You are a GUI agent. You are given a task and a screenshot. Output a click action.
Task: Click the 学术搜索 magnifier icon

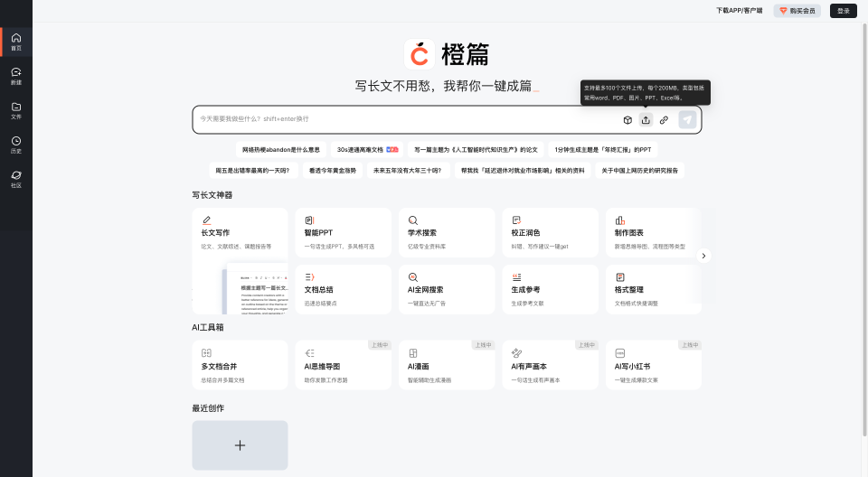coord(413,220)
